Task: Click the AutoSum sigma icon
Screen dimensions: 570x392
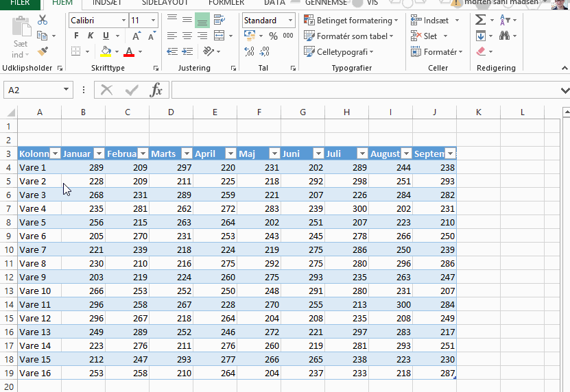Action: tap(481, 20)
